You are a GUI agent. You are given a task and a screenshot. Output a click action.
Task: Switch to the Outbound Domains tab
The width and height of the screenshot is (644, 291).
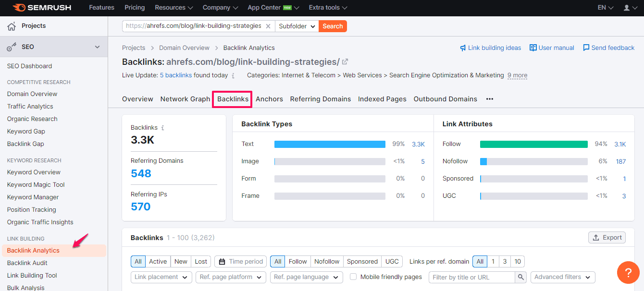point(446,99)
